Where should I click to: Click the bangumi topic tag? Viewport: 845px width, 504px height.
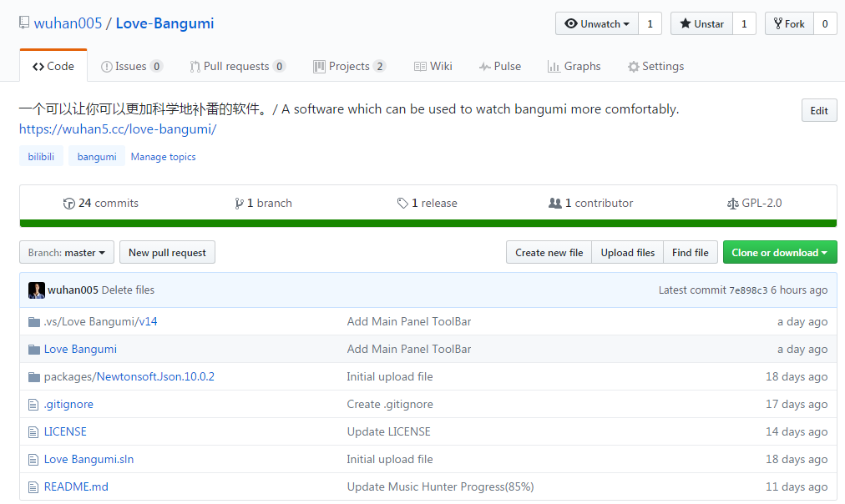point(97,156)
